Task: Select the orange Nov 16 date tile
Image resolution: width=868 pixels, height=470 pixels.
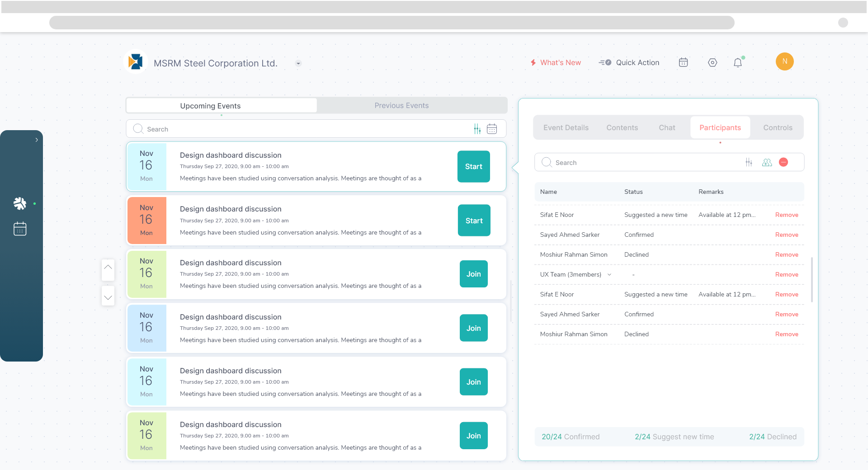Action: (x=147, y=221)
